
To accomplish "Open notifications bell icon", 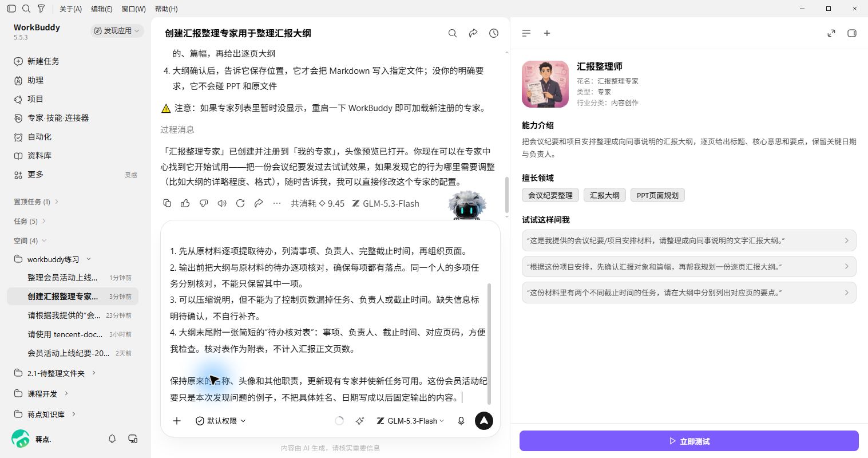I will coord(112,439).
